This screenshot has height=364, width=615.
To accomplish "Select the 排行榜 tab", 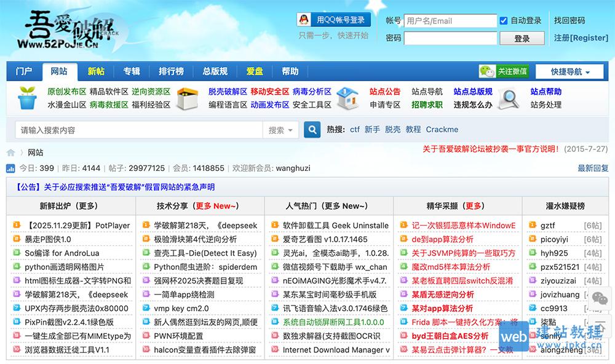I will point(172,71).
